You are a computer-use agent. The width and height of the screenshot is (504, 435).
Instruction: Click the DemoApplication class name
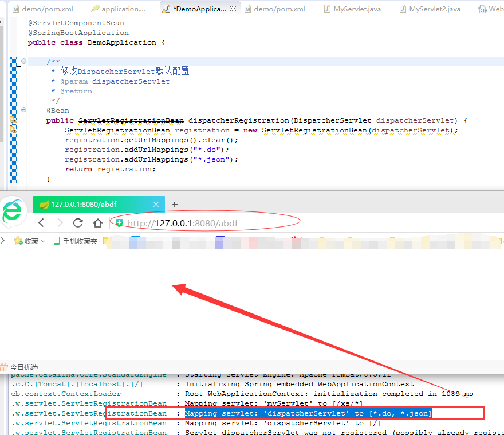pyautogui.click(x=122, y=42)
